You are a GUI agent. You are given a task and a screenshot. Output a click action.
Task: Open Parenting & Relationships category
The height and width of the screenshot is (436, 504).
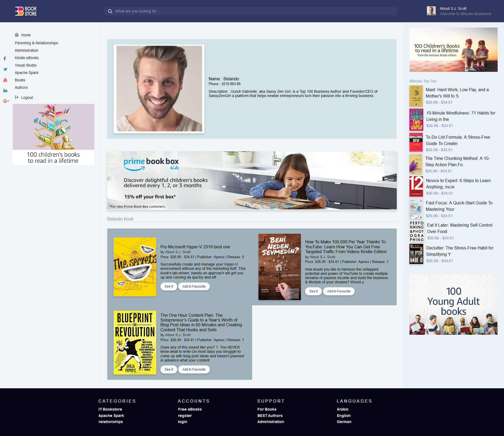coord(36,43)
